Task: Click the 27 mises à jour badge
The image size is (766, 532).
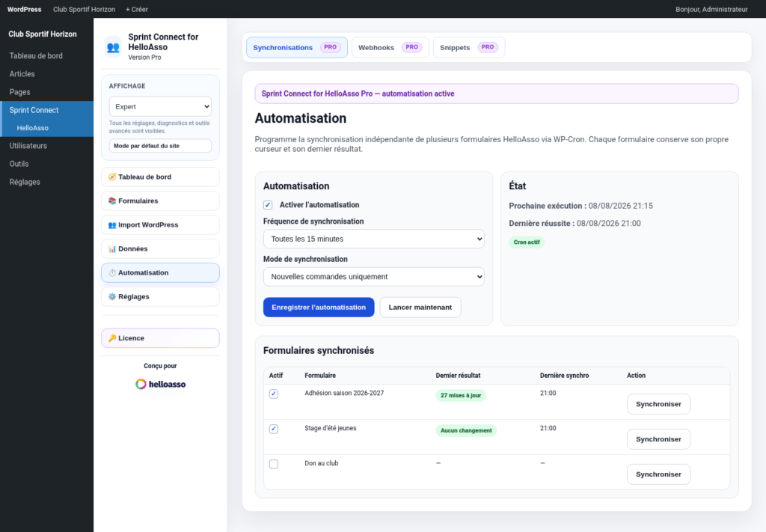Action: [461, 395]
